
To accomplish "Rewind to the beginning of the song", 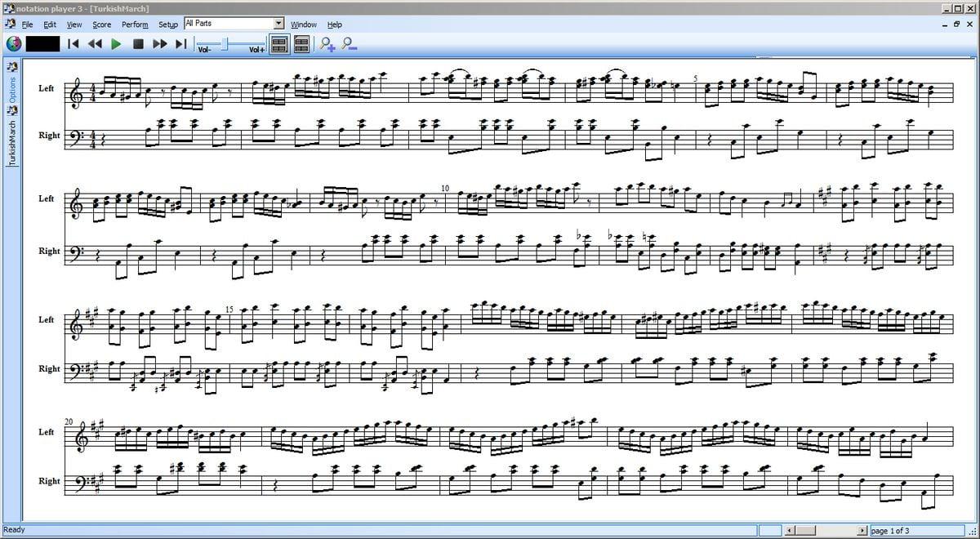I will click(x=73, y=43).
